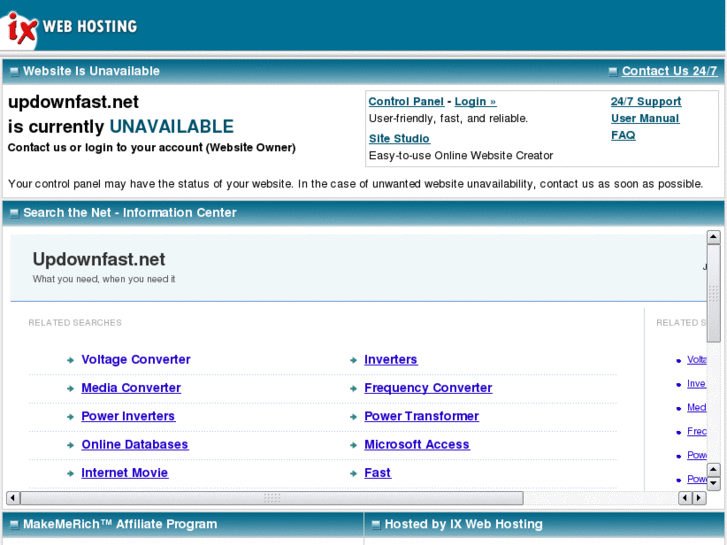
Task: Click the horizontal scrollbar left arrow
Action: click(13, 498)
